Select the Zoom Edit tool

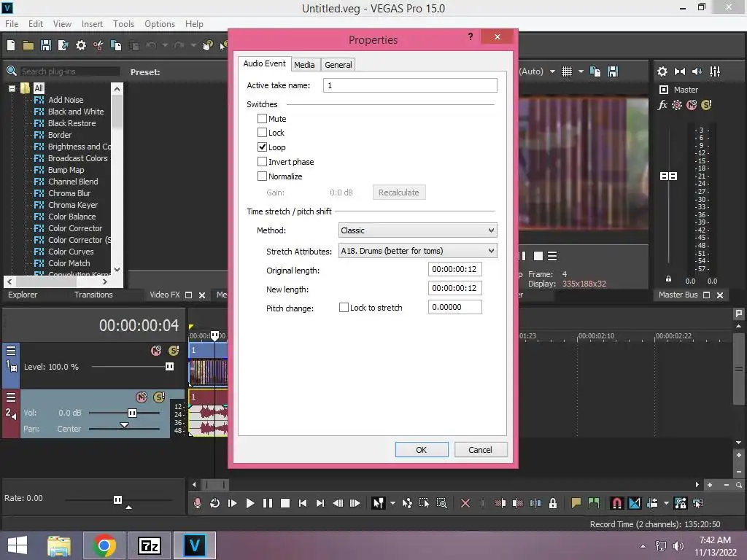441,503
